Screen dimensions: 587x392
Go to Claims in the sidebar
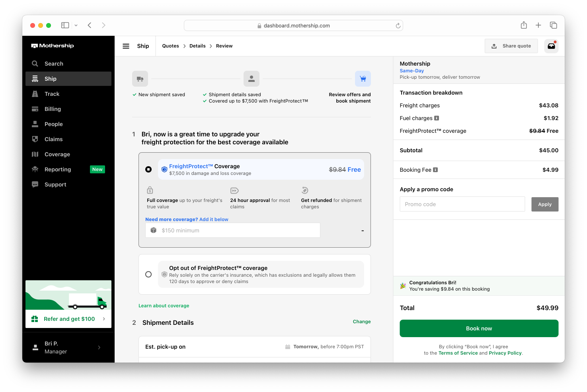[x=68, y=139]
